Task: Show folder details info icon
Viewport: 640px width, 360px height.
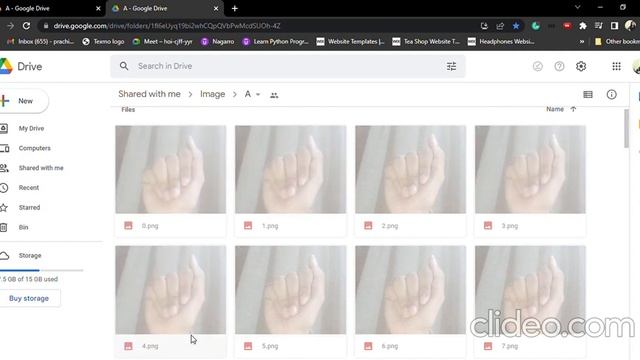Action: coord(611,95)
